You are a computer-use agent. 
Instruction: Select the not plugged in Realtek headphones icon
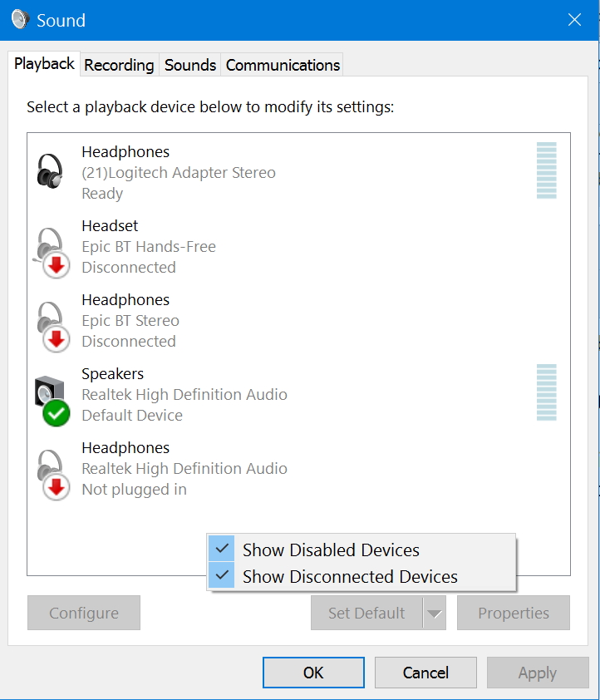click(52, 475)
